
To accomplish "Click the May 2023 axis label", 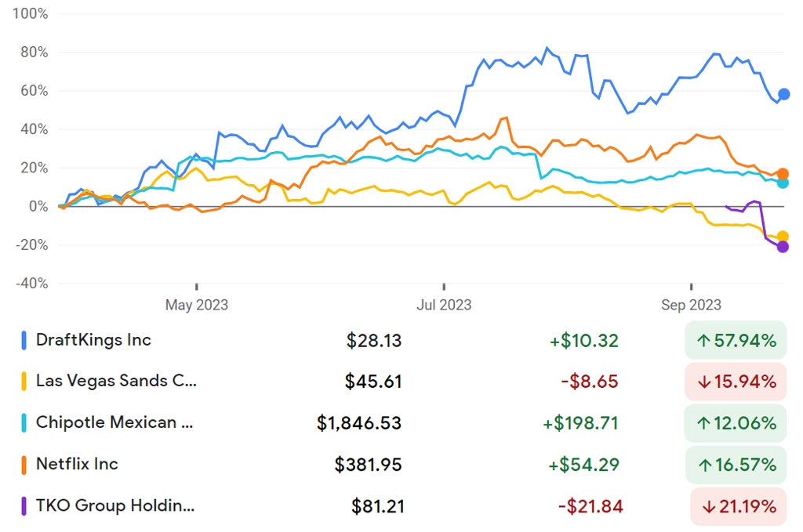I will point(196,305).
